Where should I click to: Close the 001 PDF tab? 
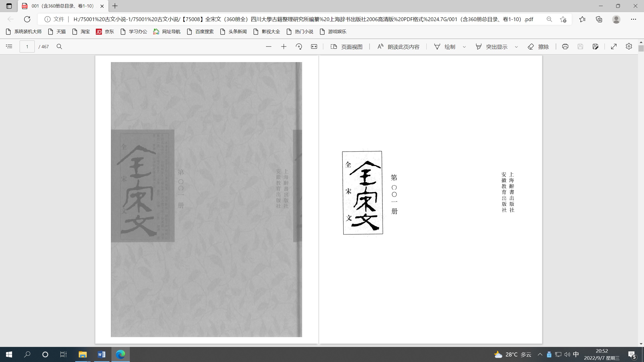102,6
